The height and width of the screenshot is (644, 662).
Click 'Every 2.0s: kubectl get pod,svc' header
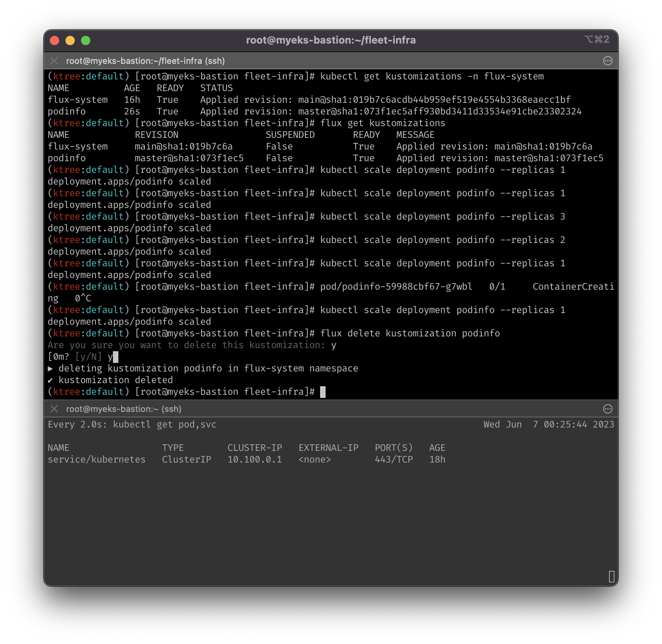pyautogui.click(x=132, y=424)
